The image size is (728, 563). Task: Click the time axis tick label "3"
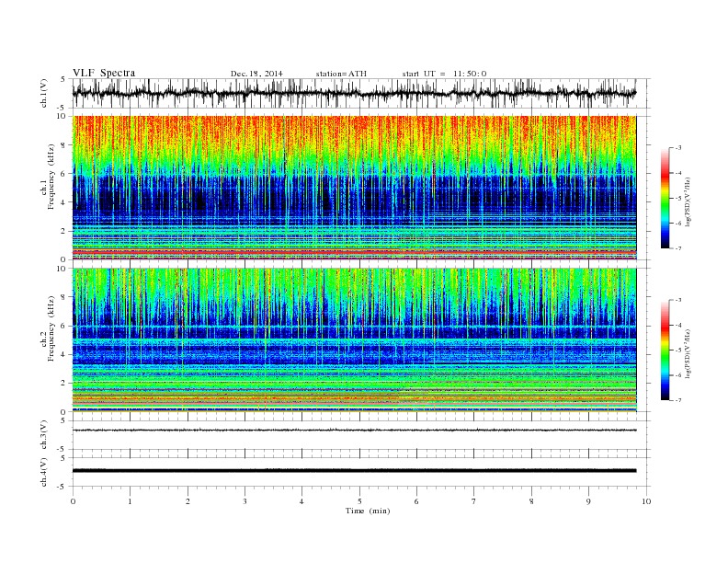(x=245, y=501)
